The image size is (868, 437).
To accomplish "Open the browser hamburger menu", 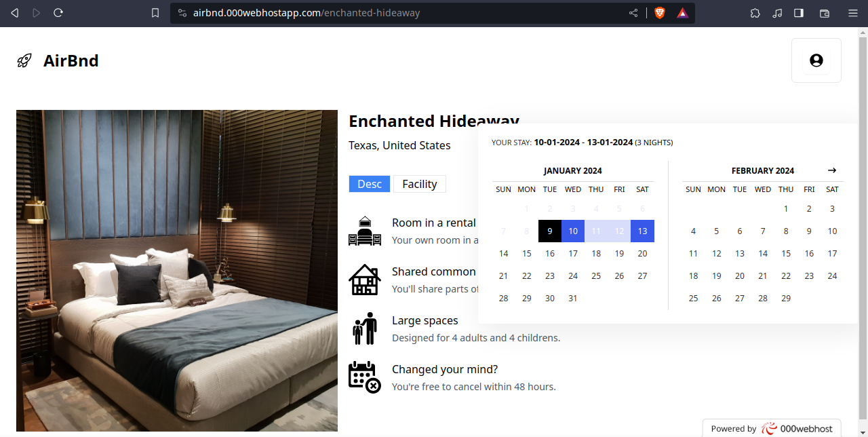I will [853, 13].
